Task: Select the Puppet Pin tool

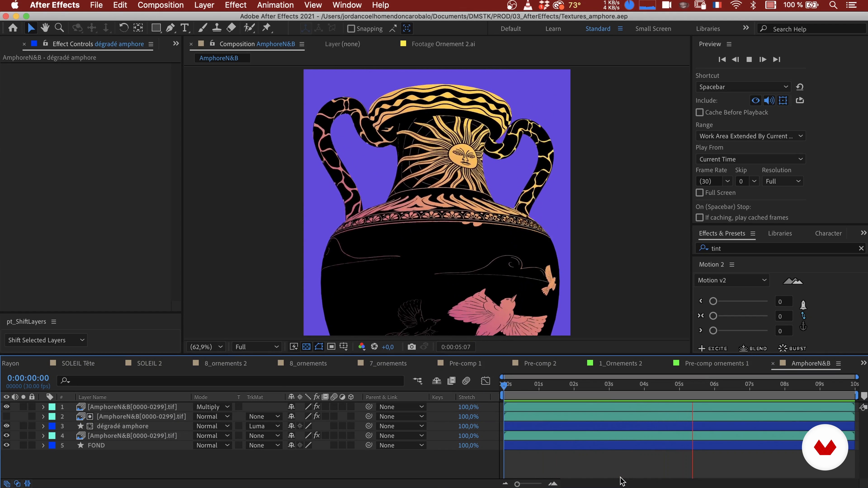Action: [267, 28]
